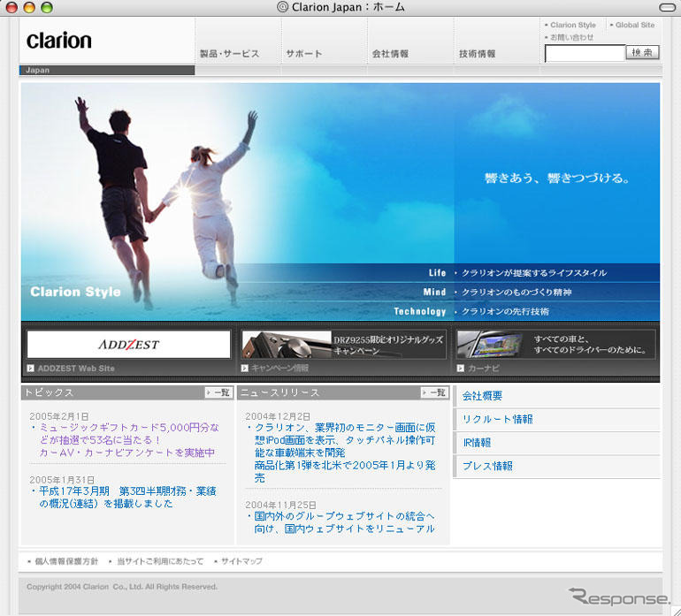The width and height of the screenshot is (681, 616).
Task: Click arrow icon beside ADDZEST Web Site
Action: [x=30, y=369]
